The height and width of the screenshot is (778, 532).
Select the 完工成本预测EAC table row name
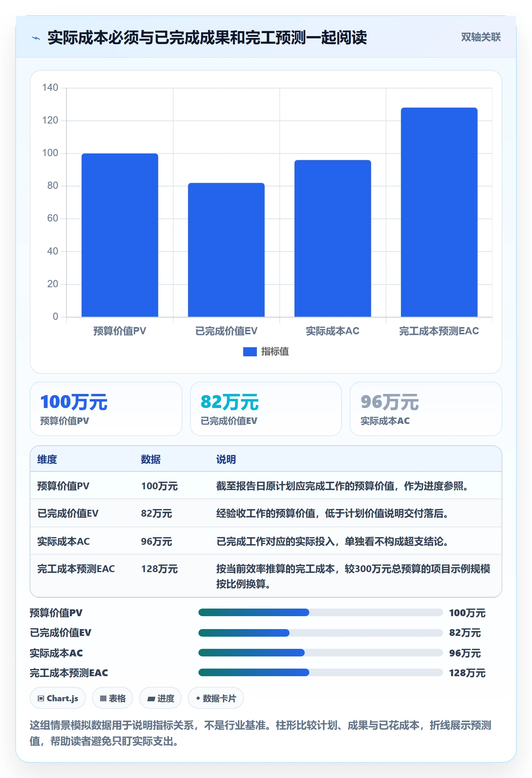click(76, 569)
